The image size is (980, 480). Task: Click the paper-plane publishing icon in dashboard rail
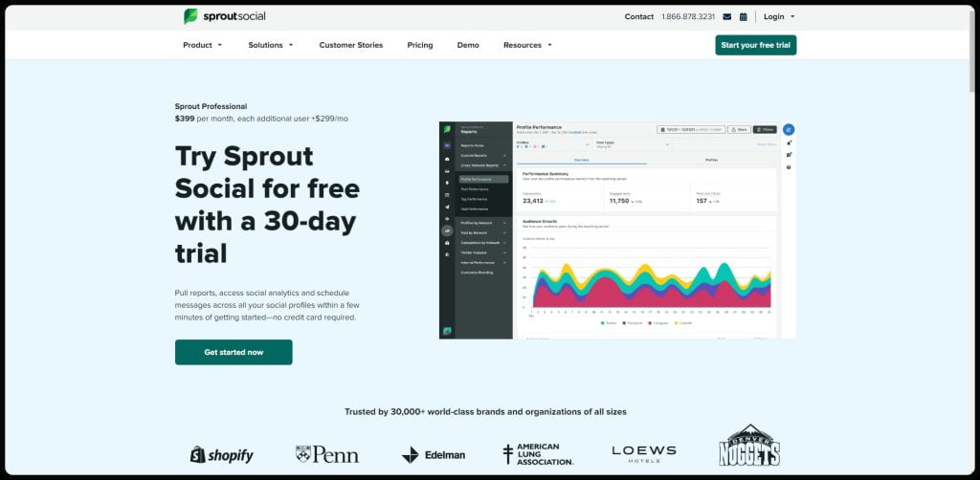click(447, 207)
